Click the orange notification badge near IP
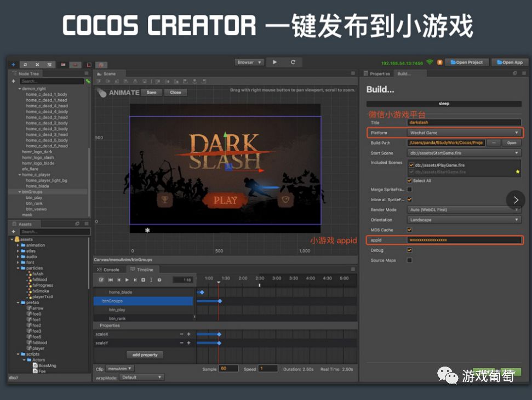Viewport: 532px width, 400px height. [440, 62]
